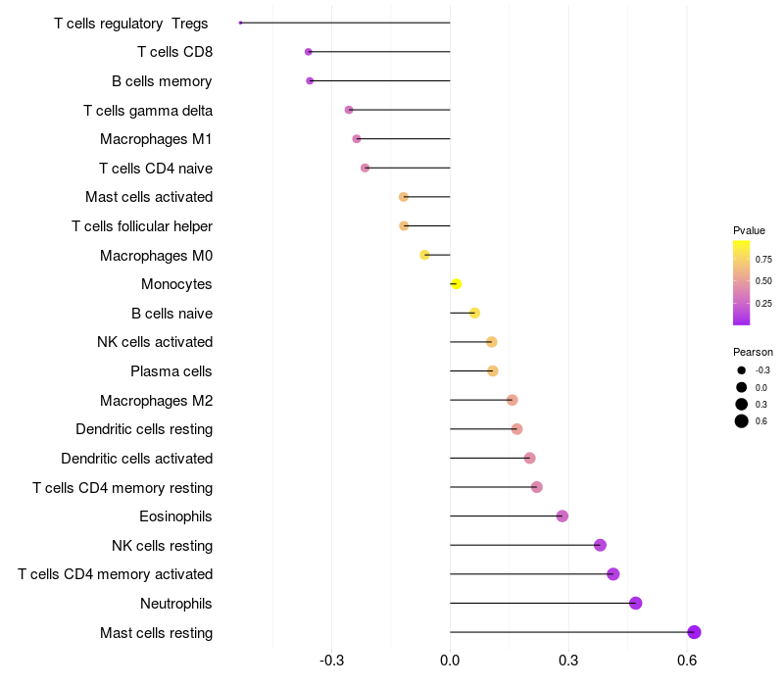Click the Mast cells resting data point
The height and width of the screenshot is (686, 784).
694,632
